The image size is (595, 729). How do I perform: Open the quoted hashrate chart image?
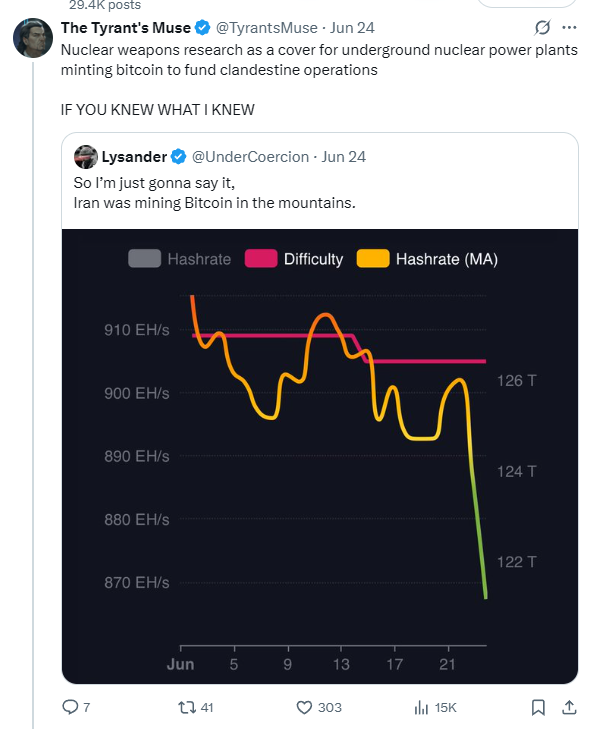point(320,456)
